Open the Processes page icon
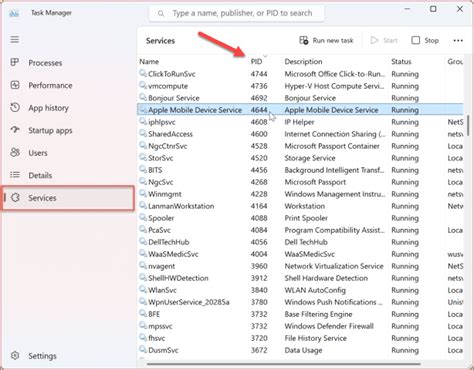Image resolution: width=474 pixels, height=370 pixels. 15,62
